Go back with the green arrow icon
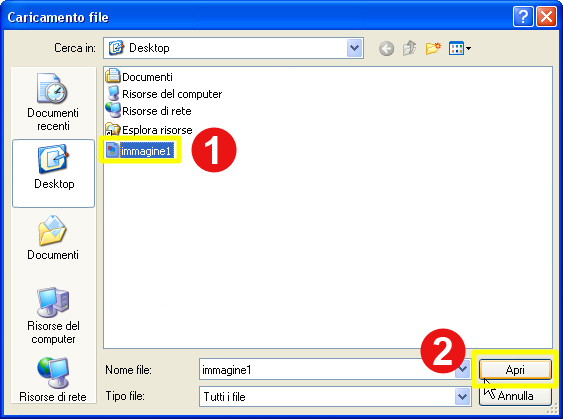The height and width of the screenshot is (419, 563). point(386,48)
